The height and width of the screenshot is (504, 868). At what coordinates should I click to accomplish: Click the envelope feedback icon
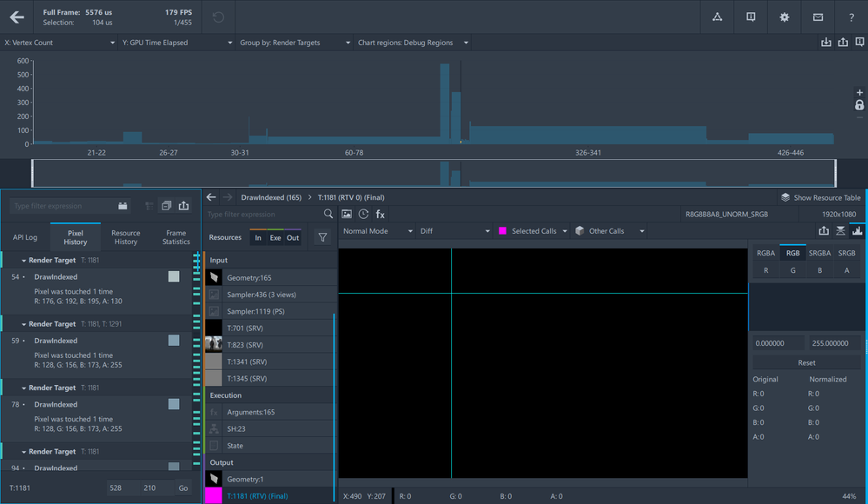pyautogui.click(x=818, y=17)
